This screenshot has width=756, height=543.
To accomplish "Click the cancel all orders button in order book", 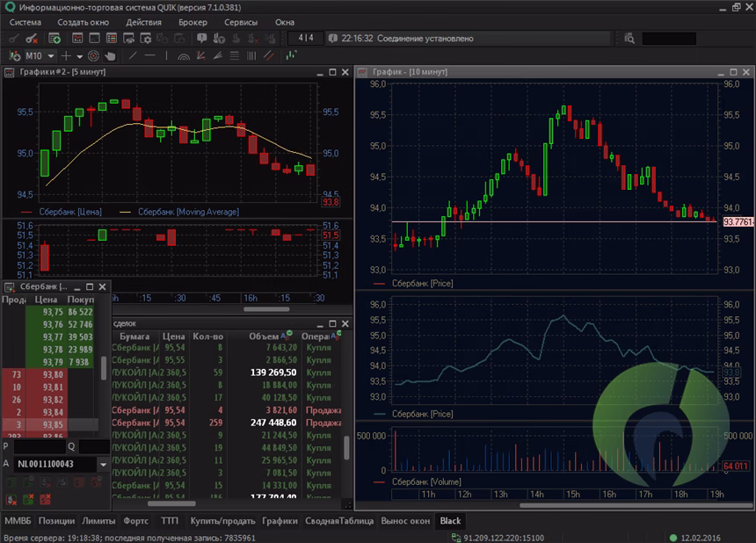I will [11, 500].
